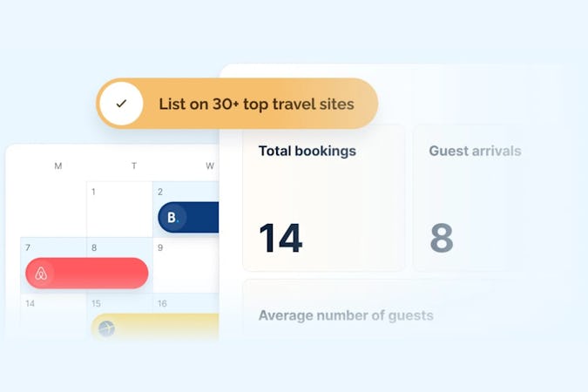Open the Total bookings card heading
588x392 pixels.
point(307,151)
